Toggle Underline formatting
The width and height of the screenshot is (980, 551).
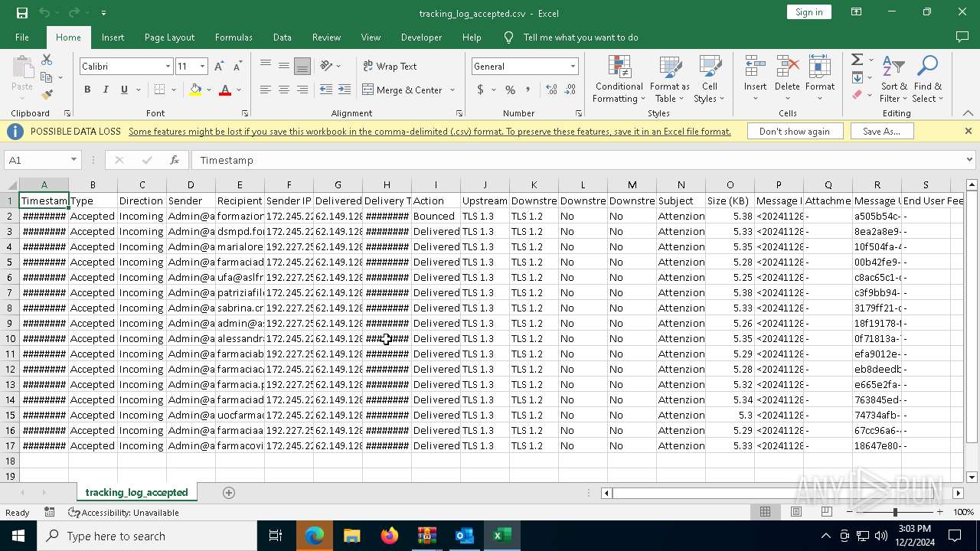[x=124, y=90]
